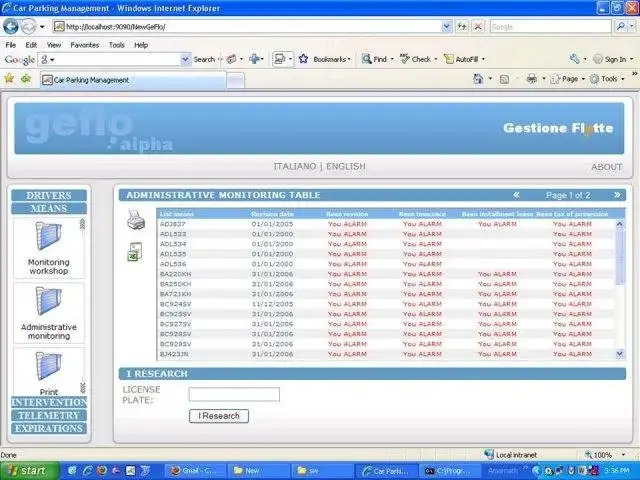Open the TELEMETRY sidebar section

pyautogui.click(x=49, y=415)
